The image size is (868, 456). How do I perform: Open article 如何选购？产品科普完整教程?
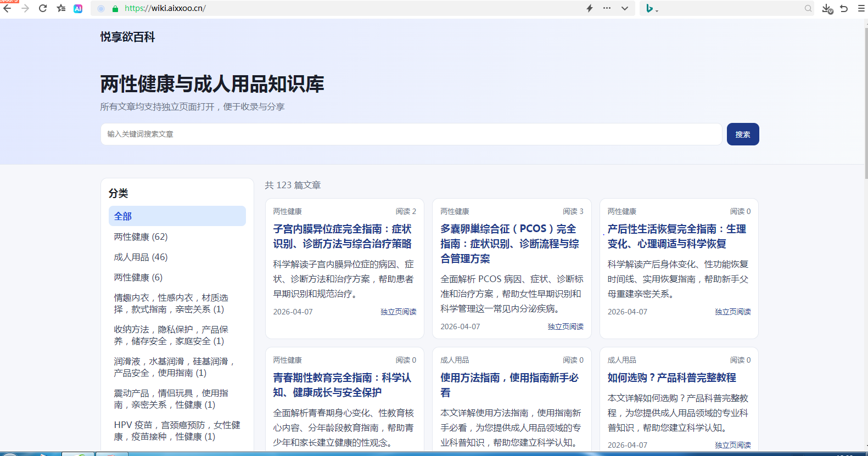coord(671,378)
